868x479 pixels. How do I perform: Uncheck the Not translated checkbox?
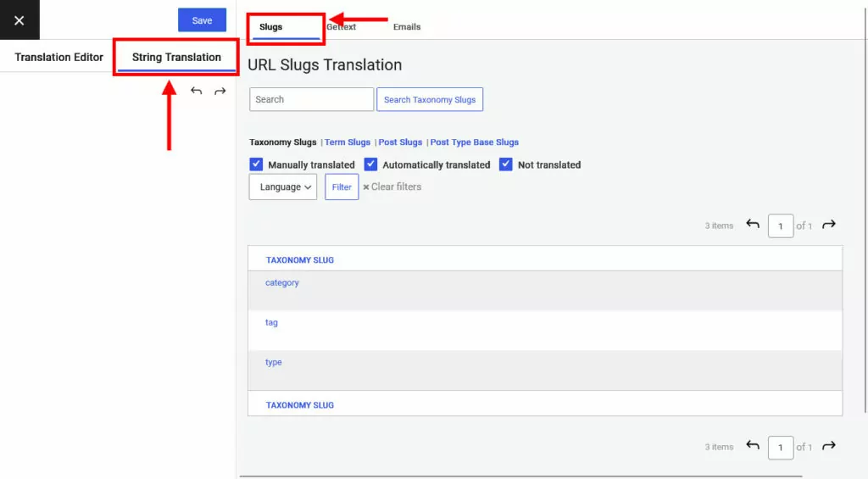pos(505,164)
